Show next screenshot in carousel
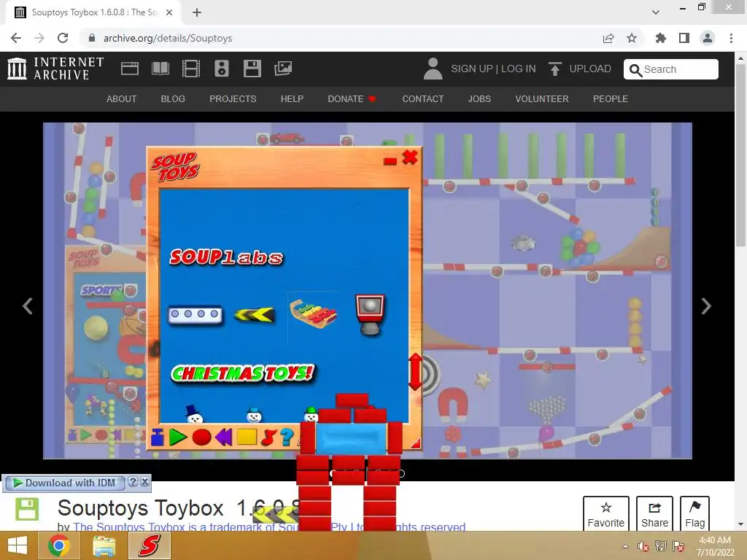 [x=706, y=306]
